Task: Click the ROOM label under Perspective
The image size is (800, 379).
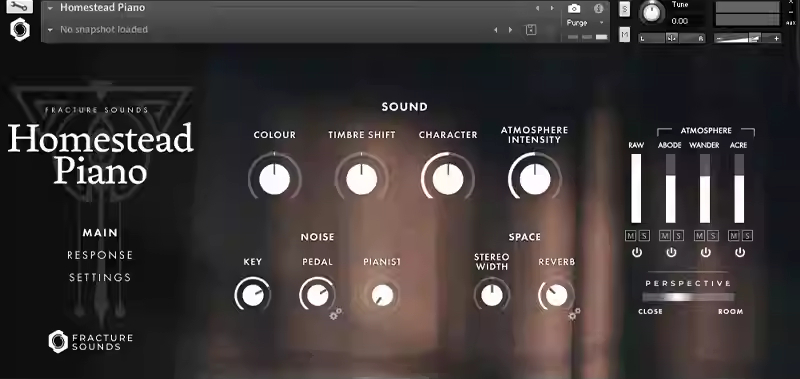Action: (731, 311)
